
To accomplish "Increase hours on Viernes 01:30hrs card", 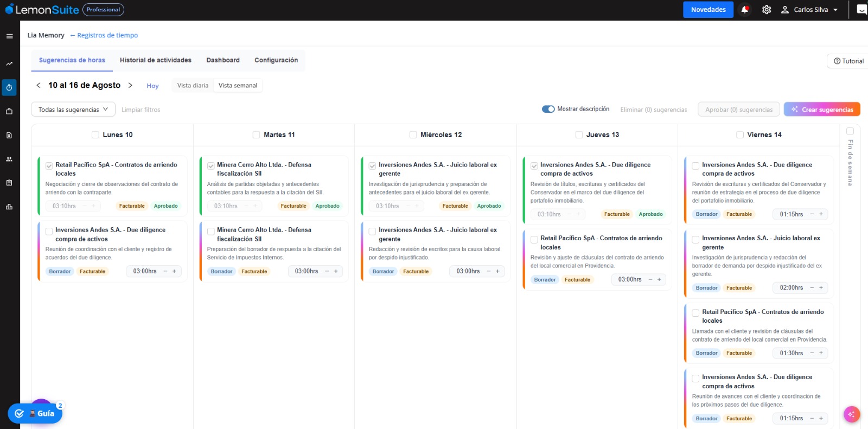I will coord(821,353).
